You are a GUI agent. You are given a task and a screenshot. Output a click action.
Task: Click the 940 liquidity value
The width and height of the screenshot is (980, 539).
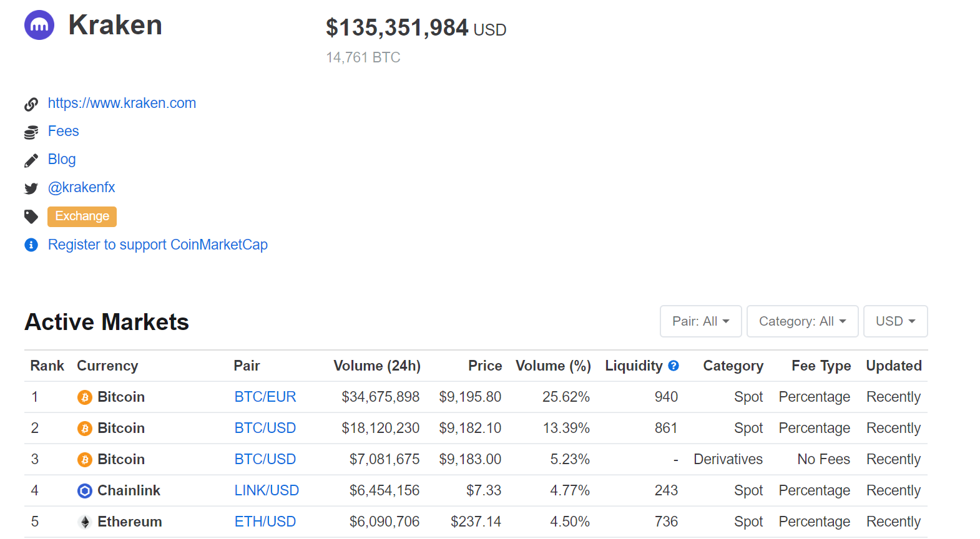pos(666,397)
